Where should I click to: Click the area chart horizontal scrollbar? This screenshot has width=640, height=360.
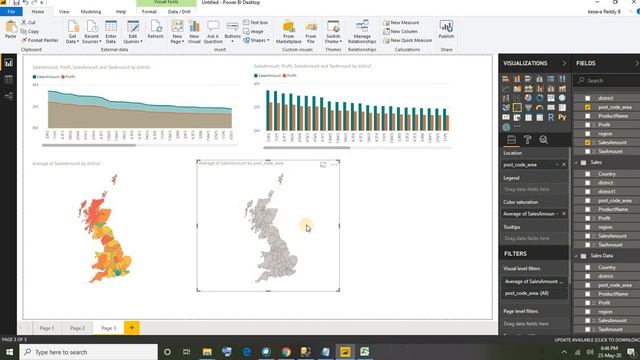pyautogui.click(x=89, y=145)
